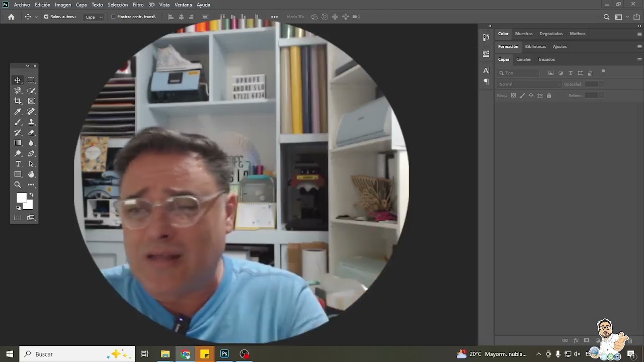The height and width of the screenshot is (362, 644).
Task: Open the Filtro menu
Action: pos(138,5)
